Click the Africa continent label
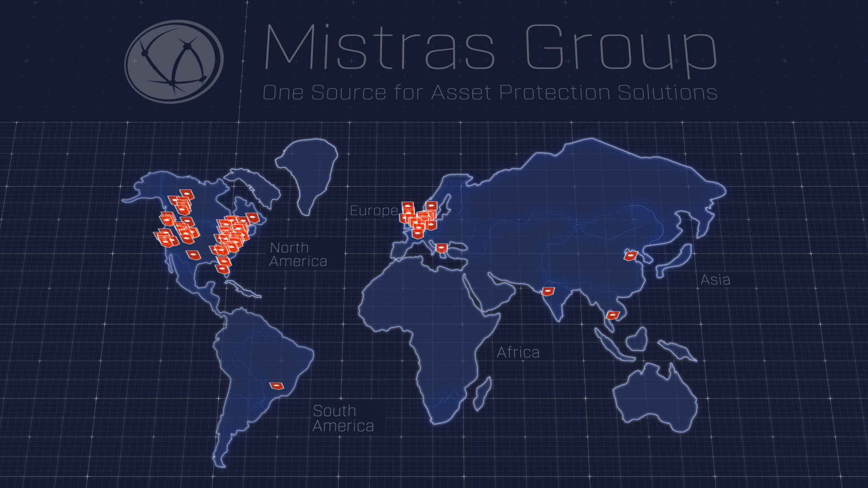Viewport: 868px width, 488px height. (518, 352)
